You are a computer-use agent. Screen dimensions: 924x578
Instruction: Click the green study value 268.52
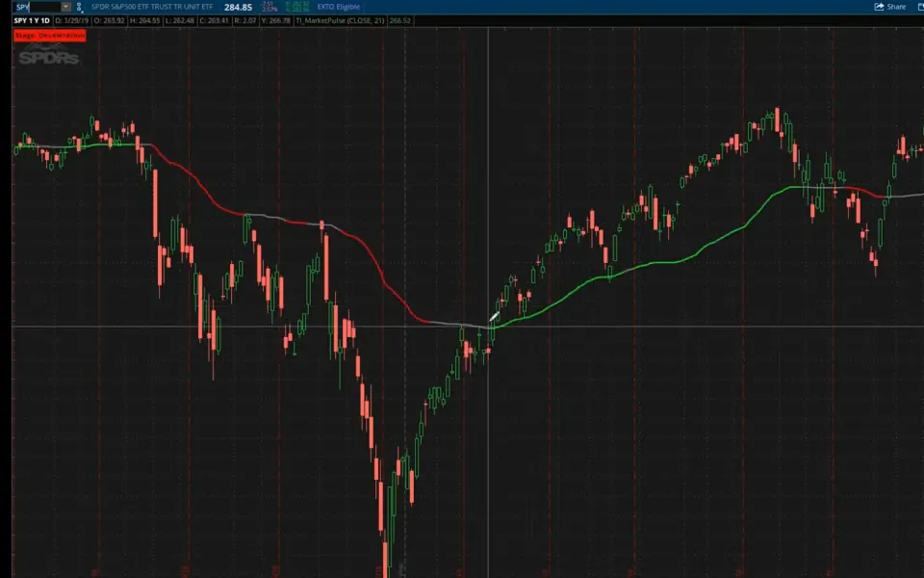point(400,20)
